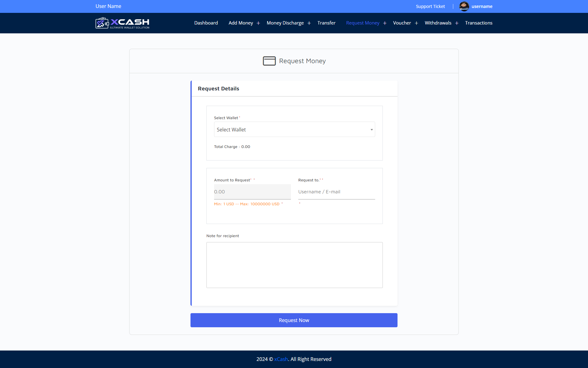Open the Dashboard menu item

click(x=206, y=23)
